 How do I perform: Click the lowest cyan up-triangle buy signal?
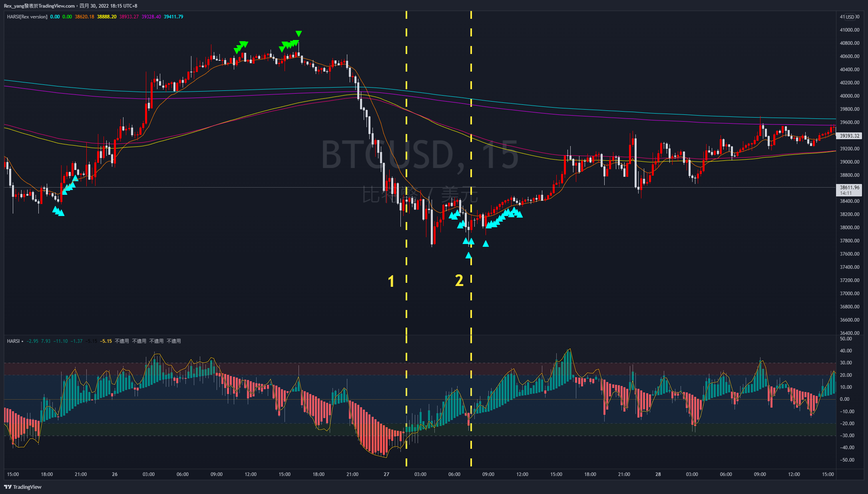coord(468,255)
